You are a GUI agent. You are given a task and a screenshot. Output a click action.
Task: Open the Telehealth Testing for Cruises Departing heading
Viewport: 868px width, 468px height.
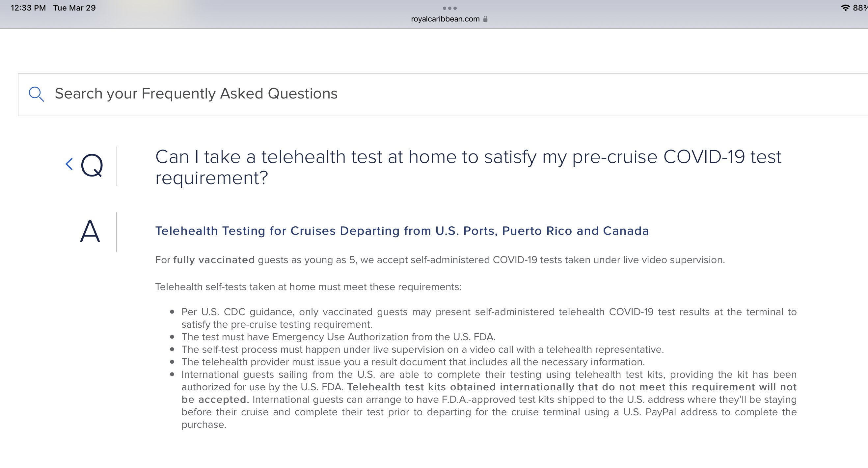click(402, 231)
